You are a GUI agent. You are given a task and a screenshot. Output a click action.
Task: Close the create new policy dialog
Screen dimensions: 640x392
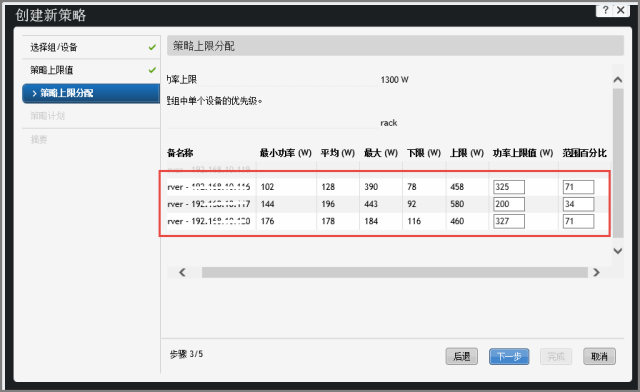coord(621,10)
